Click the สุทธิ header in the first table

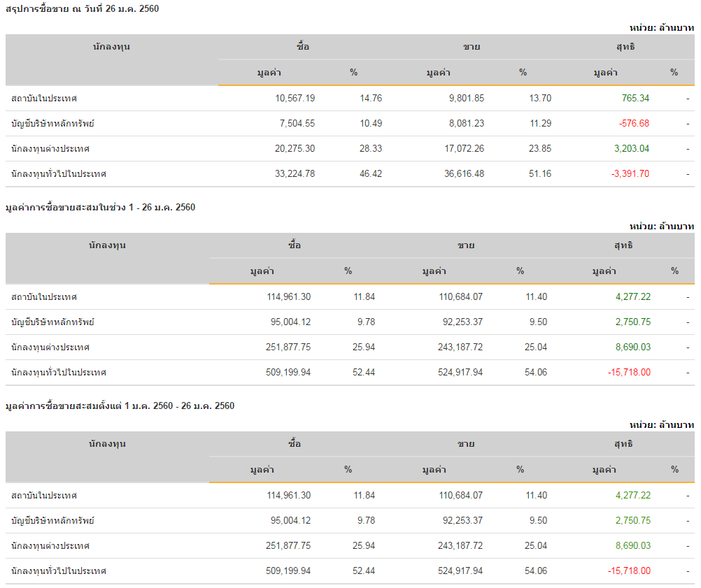[x=625, y=47]
